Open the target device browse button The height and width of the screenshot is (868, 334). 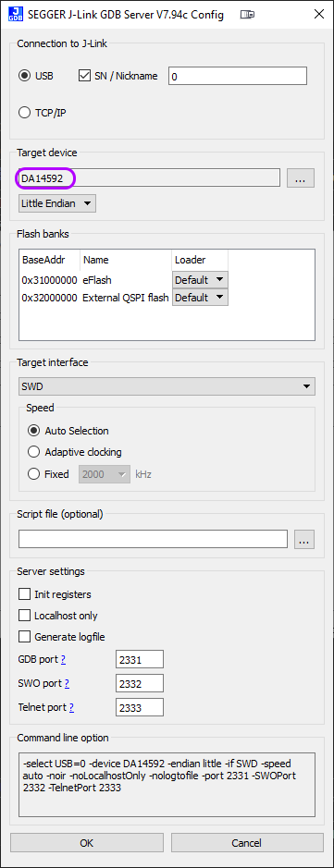(301, 178)
